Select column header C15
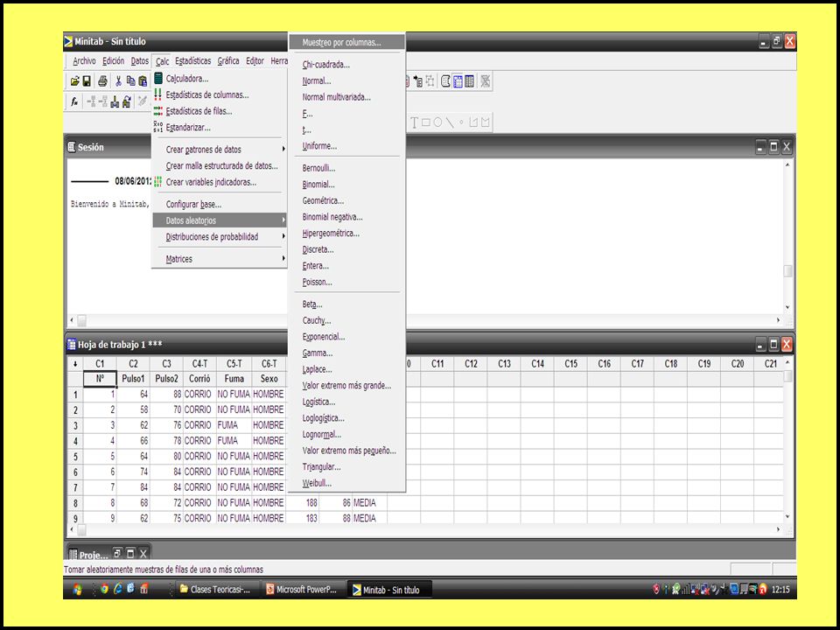Viewport: 840px width, 630px height. [571, 364]
